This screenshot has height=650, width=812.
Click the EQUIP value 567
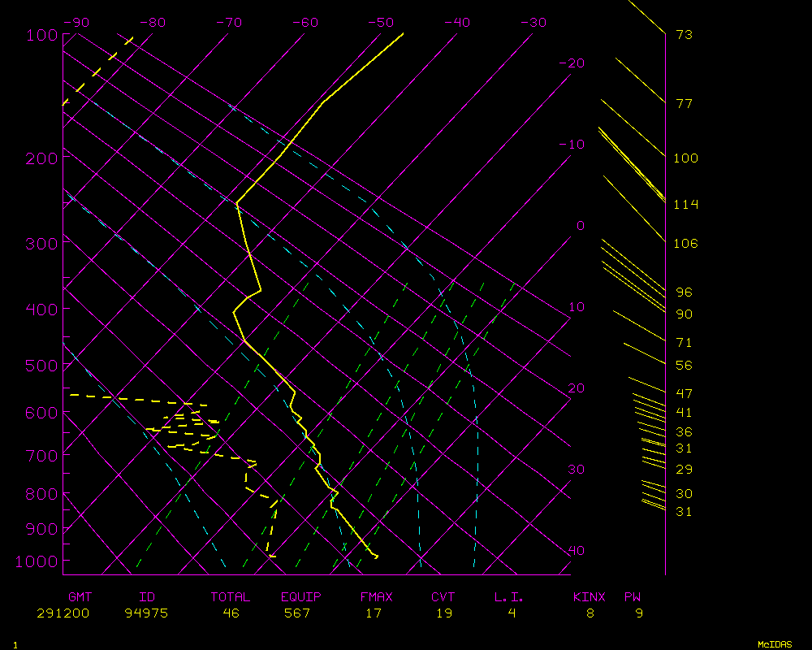click(x=297, y=613)
